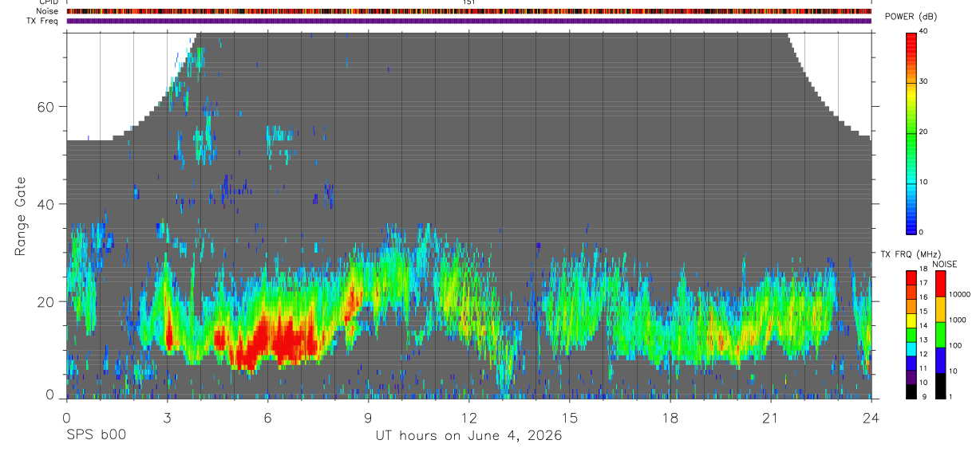Click the 21 hour tick label
The image size is (980, 452).
pos(770,418)
